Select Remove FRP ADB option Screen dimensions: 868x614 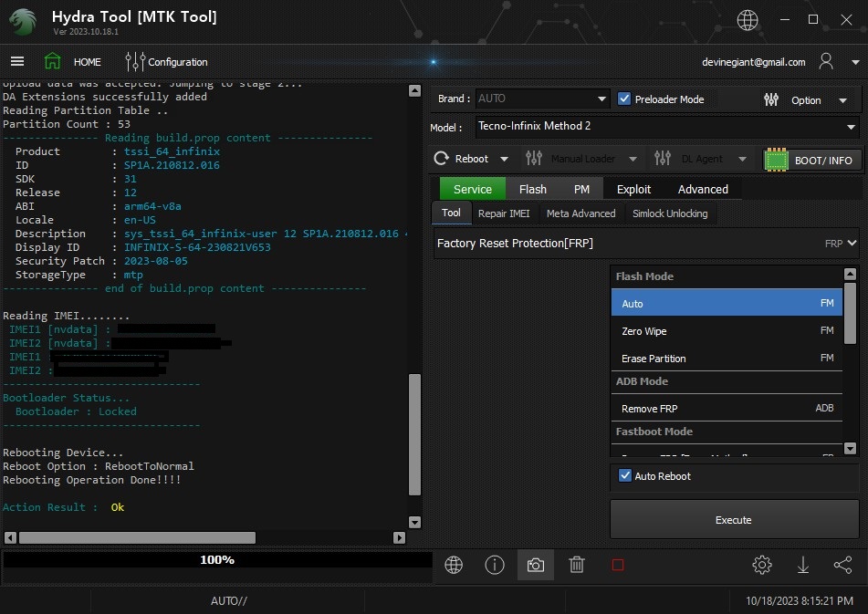(727, 408)
